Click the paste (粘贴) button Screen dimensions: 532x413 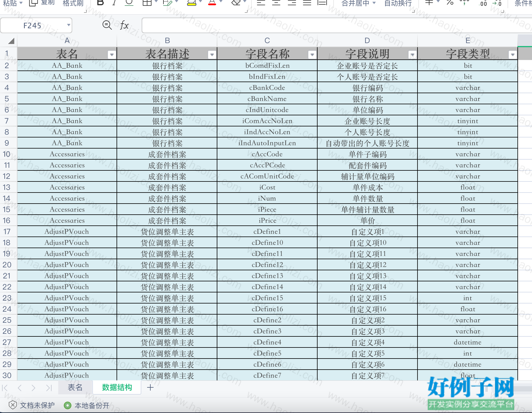[10, 3]
